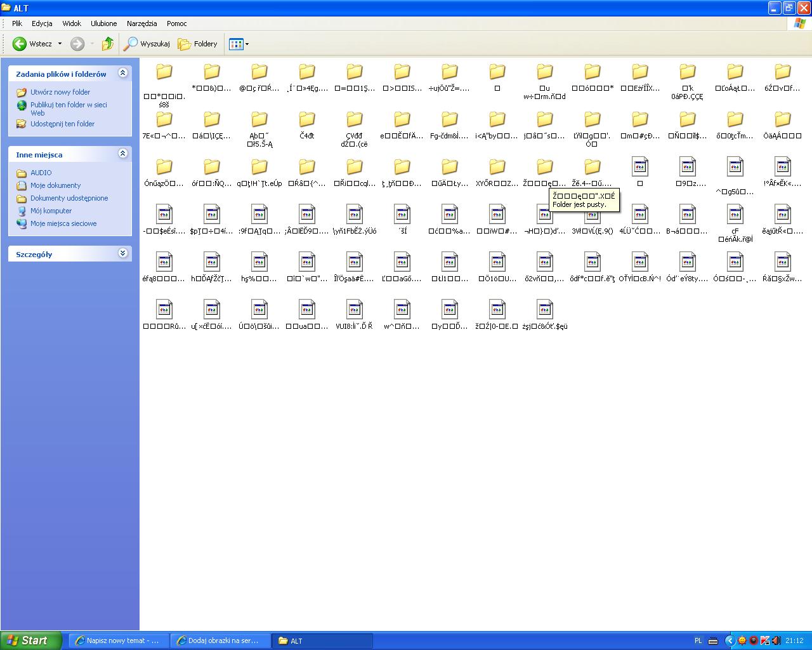
Task: Expand the Szczegóły panel
Action: tap(123, 253)
